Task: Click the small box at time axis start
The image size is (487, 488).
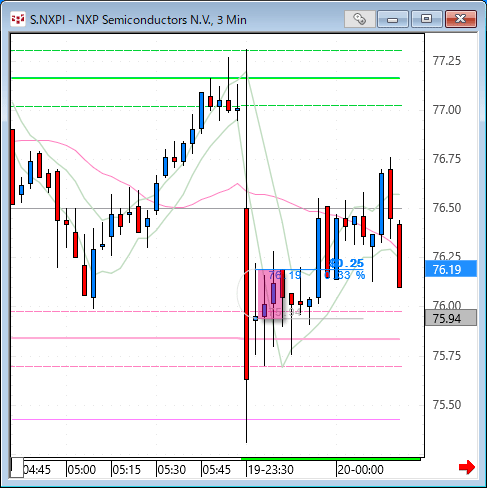Action: click(17, 468)
